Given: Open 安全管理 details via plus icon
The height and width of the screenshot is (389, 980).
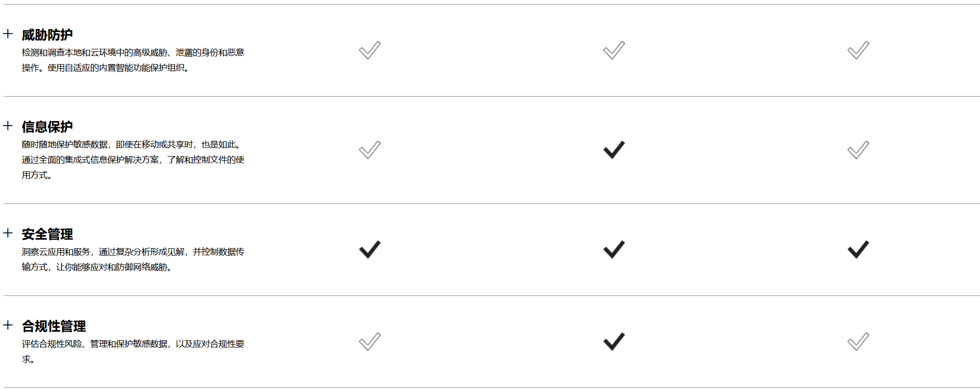Looking at the screenshot, I should (8, 233).
